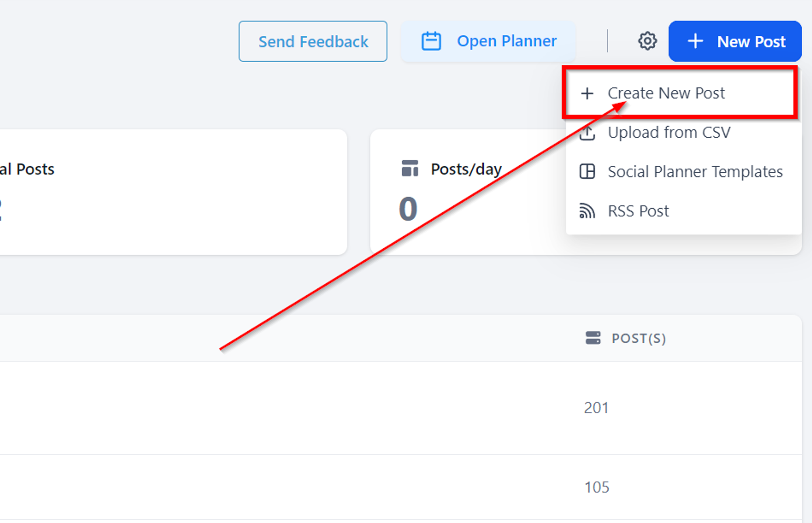
Task: Expand the New Post dropdown button
Action: 735,41
